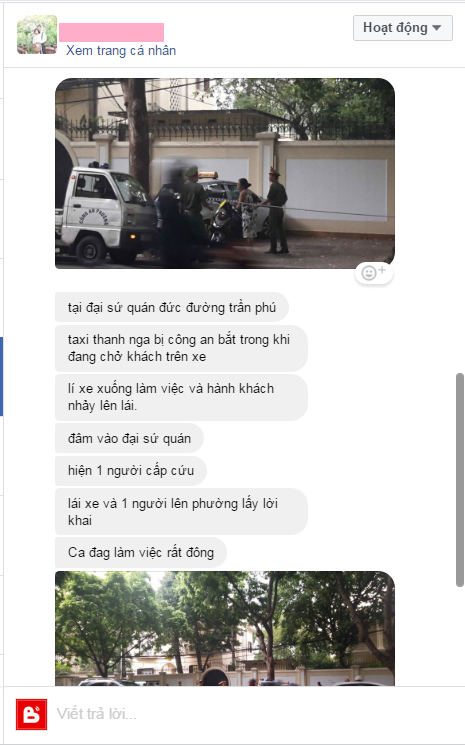Click the emoji reaction icon under photo
Screen dimensions: 465x745
(374, 273)
